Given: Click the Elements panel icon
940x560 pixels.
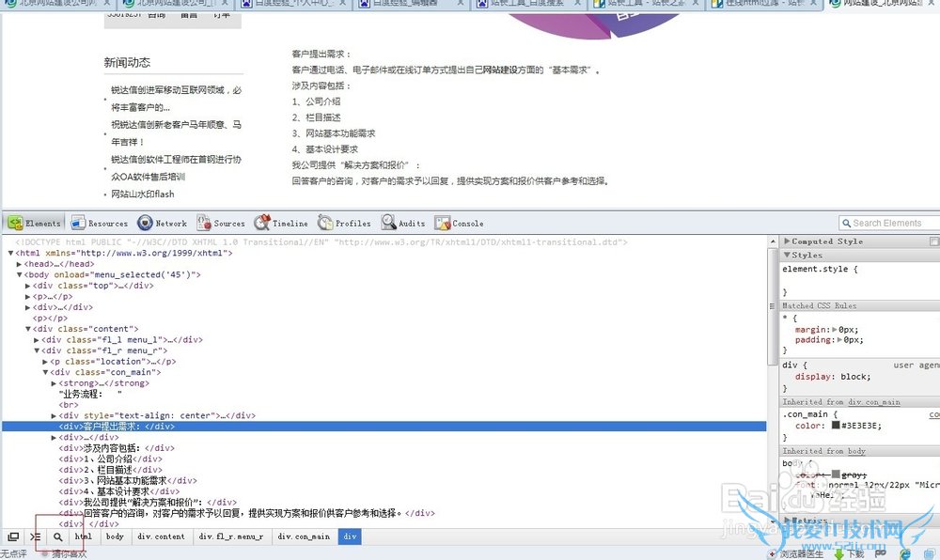Looking at the screenshot, I should coord(15,224).
